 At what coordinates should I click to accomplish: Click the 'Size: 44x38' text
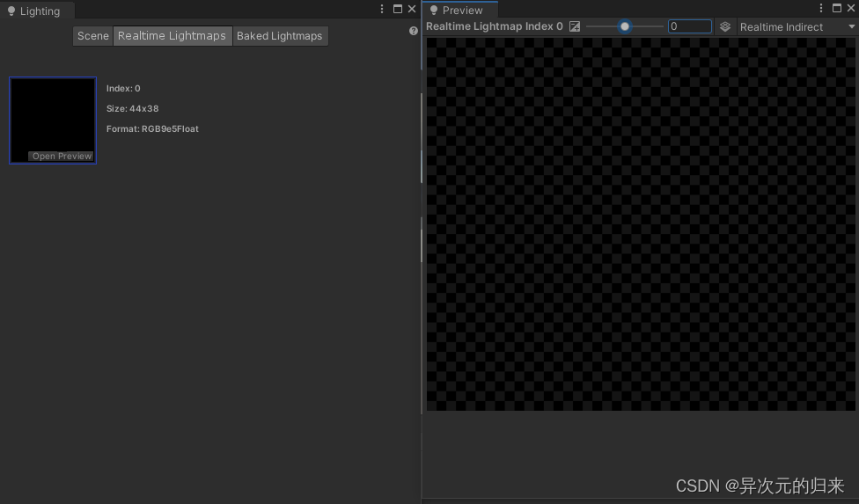[133, 109]
